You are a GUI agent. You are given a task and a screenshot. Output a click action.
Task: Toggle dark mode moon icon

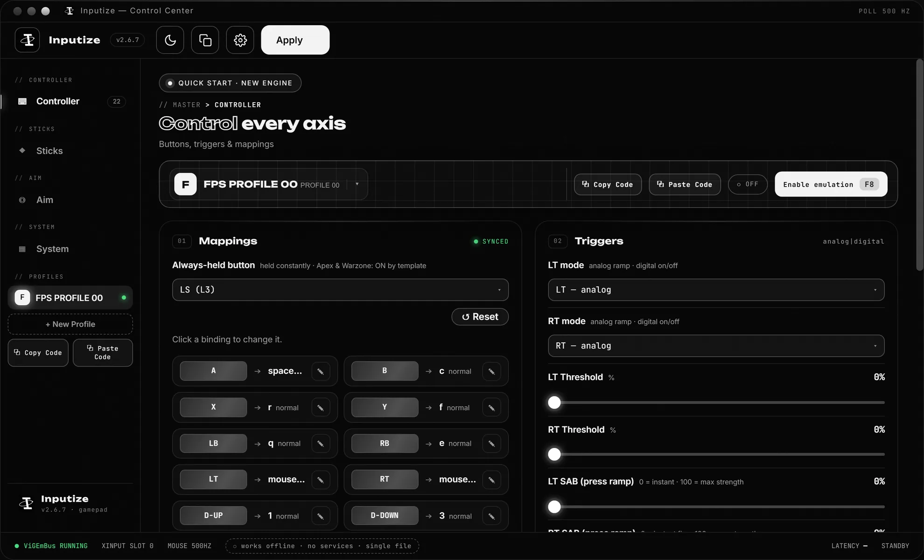[x=170, y=40]
